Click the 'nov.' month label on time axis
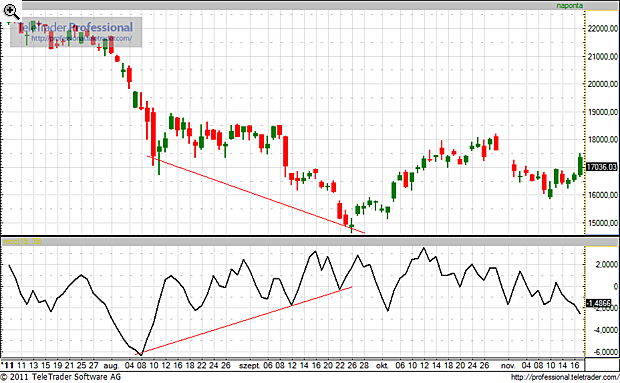 pyautogui.click(x=508, y=366)
